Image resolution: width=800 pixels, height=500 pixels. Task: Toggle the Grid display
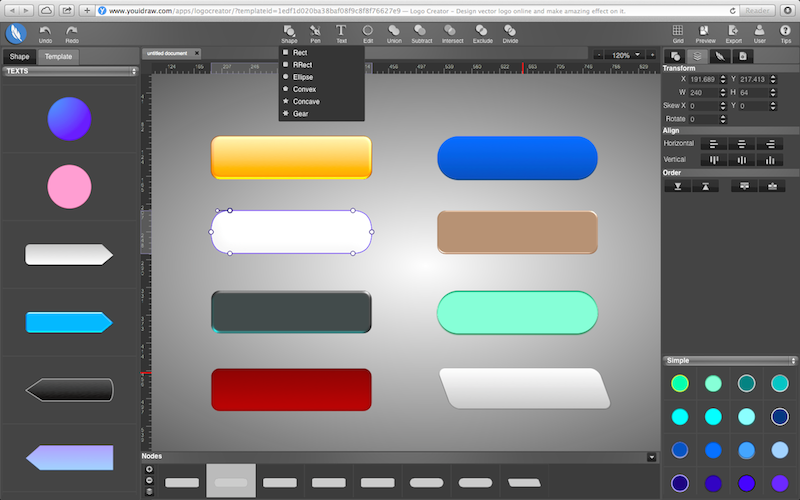coord(678,33)
